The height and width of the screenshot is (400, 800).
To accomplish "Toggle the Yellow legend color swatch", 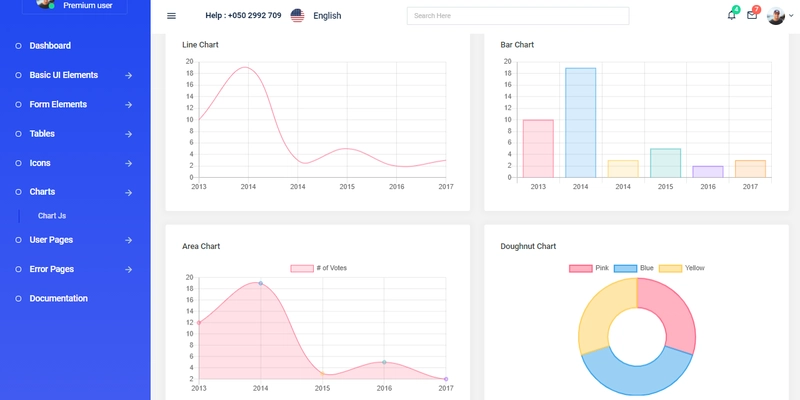I will pyautogui.click(x=670, y=268).
